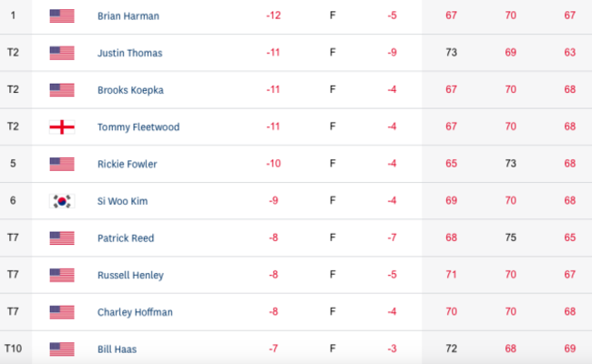The height and width of the screenshot is (364, 592).
Task: Select the Russell Henley player link
Action: click(x=130, y=275)
